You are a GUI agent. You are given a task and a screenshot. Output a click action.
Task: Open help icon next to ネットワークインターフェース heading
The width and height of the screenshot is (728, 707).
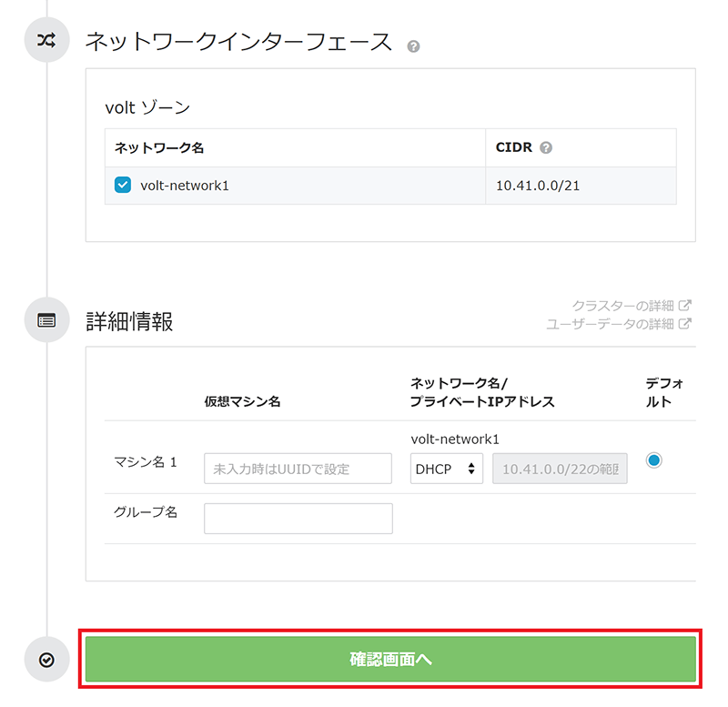[413, 45]
